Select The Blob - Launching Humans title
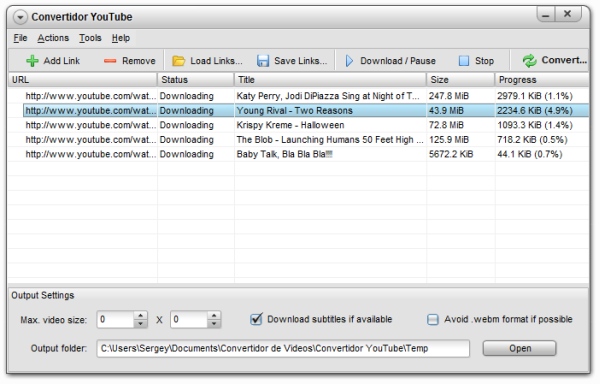 point(330,140)
